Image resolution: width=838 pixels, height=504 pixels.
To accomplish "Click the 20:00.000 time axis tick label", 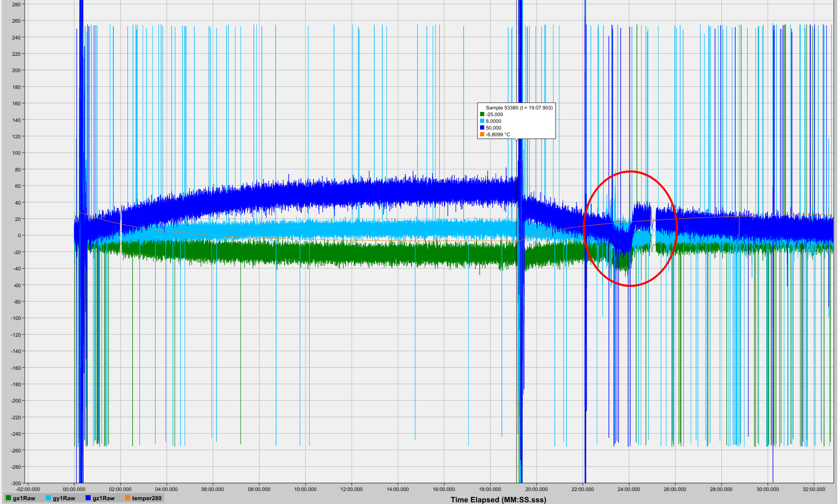I will 536,489.
